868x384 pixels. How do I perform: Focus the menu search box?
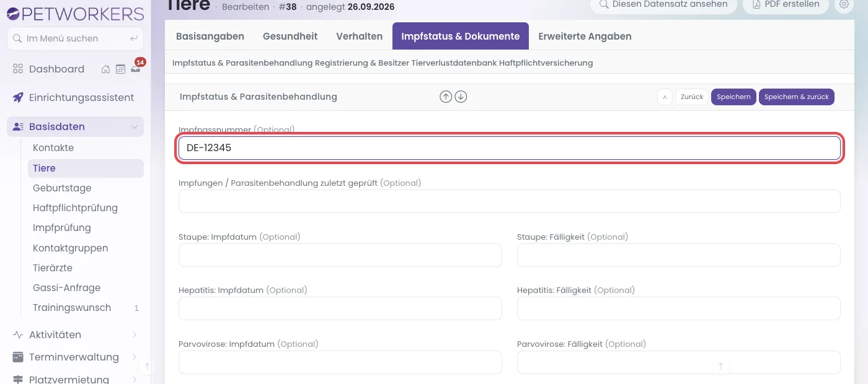coord(75,38)
